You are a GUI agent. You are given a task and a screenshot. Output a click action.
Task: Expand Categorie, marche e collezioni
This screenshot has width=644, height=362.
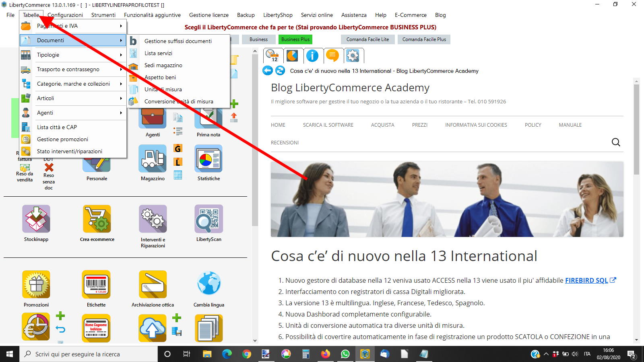point(73,84)
